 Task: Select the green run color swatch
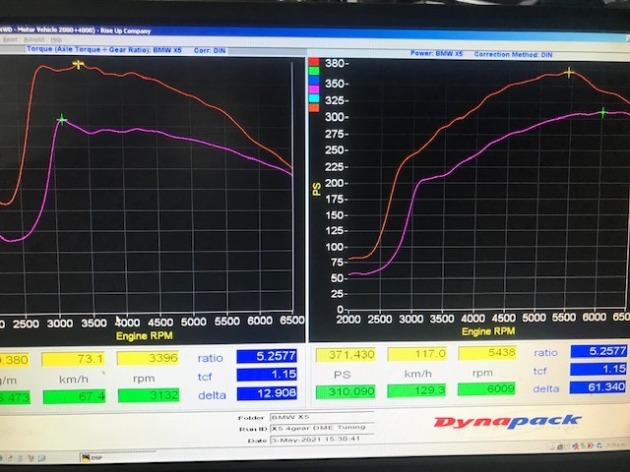tap(314, 71)
